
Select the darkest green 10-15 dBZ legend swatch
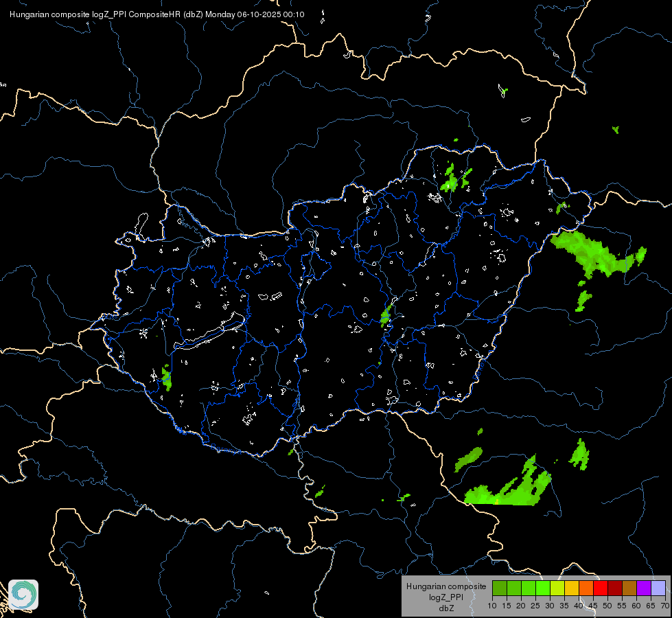point(500,588)
